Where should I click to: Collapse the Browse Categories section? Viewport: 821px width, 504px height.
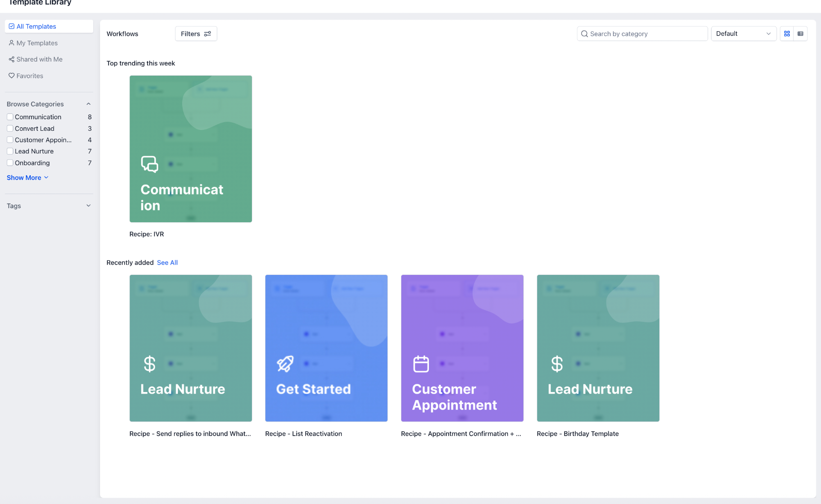coord(89,104)
